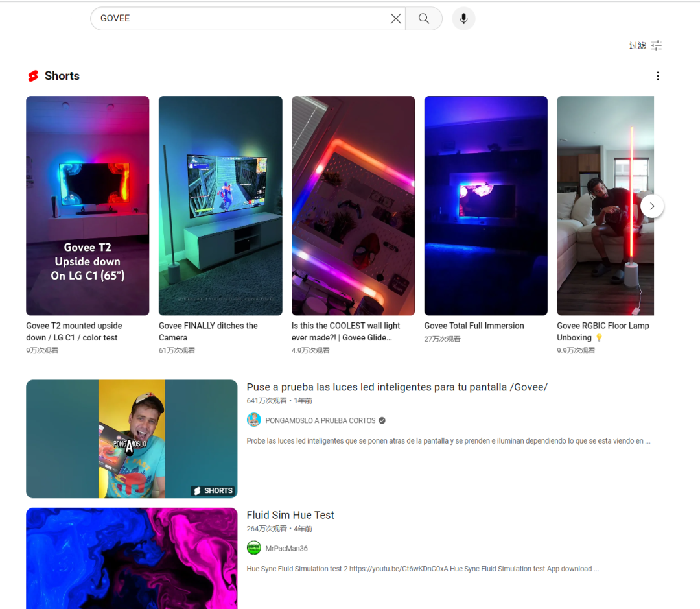Click '9万次观看' under Govee T2 short
This screenshot has height=609, width=700.
42,351
